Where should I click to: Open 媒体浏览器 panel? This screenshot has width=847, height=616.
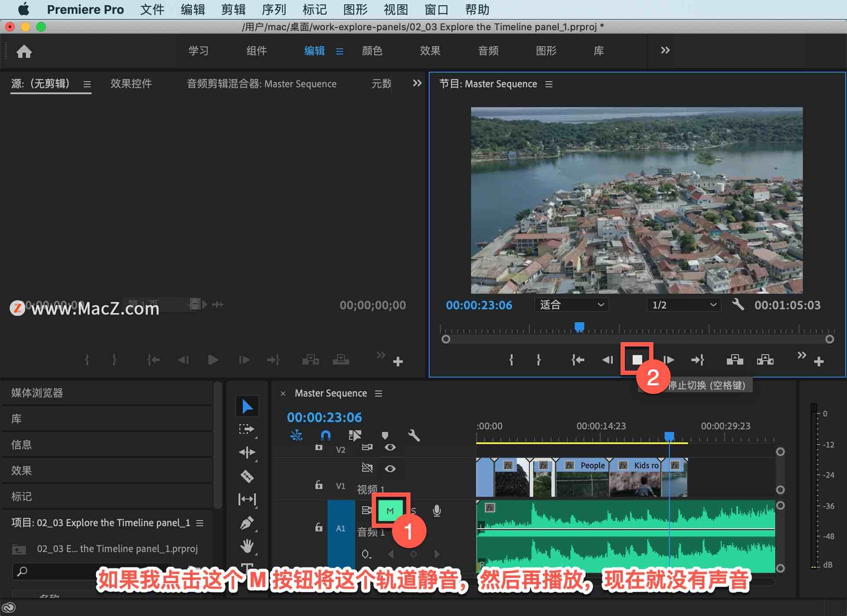coord(37,392)
